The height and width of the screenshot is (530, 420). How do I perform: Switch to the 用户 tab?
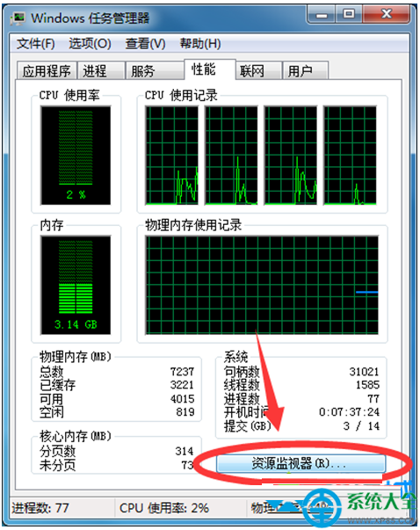tap(305, 71)
